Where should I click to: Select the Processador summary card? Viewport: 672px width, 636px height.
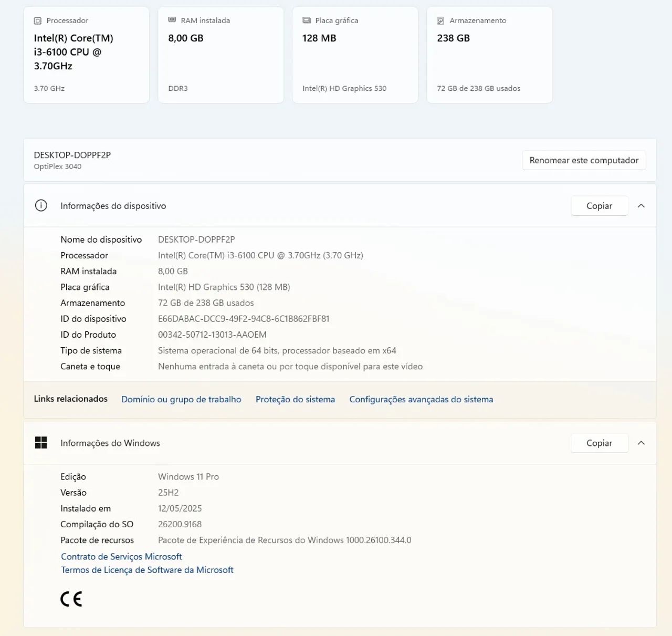(x=87, y=55)
